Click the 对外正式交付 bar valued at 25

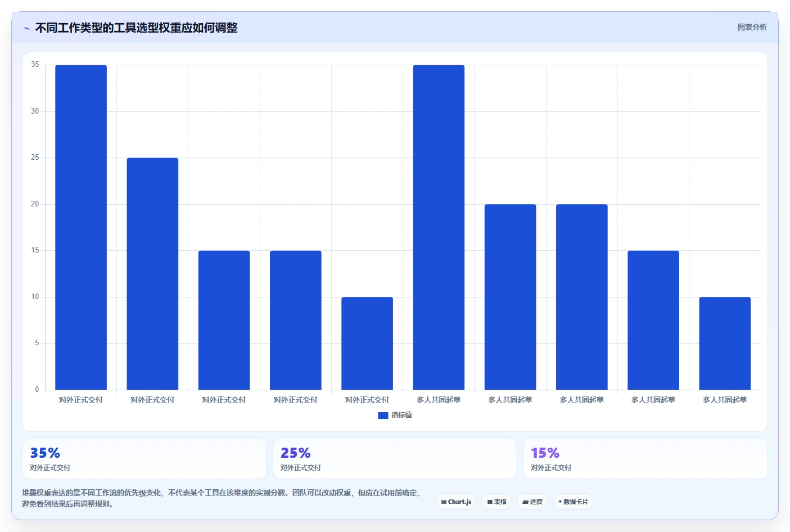pos(152,274)
